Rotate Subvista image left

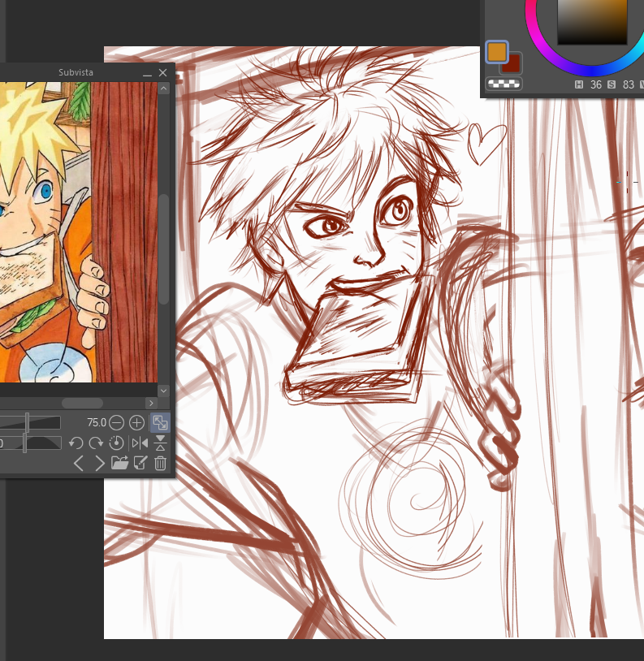(x=76, y=443)
